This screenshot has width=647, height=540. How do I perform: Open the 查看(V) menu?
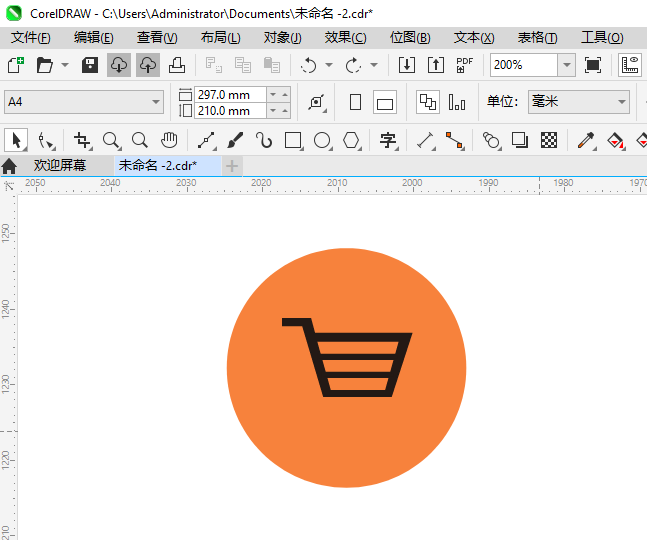[x=157, y=38]
